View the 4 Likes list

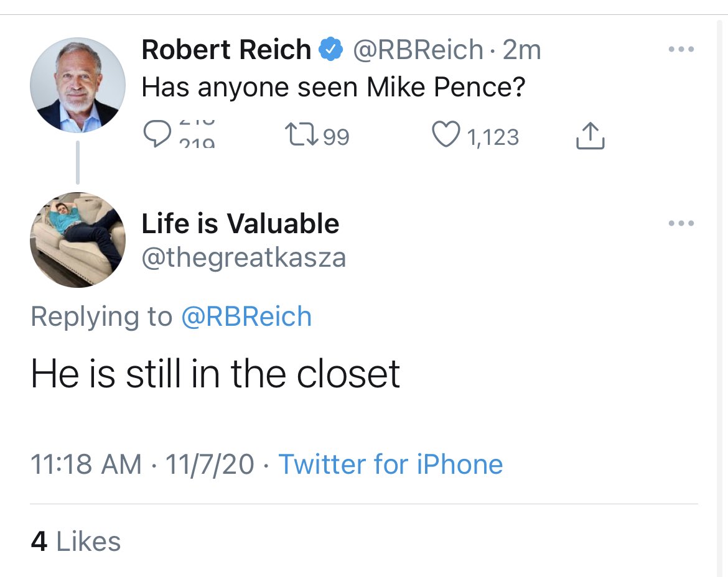coord(76,541)
